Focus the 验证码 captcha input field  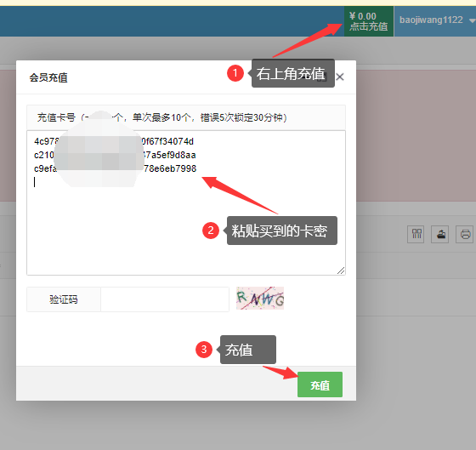(165, 299)
